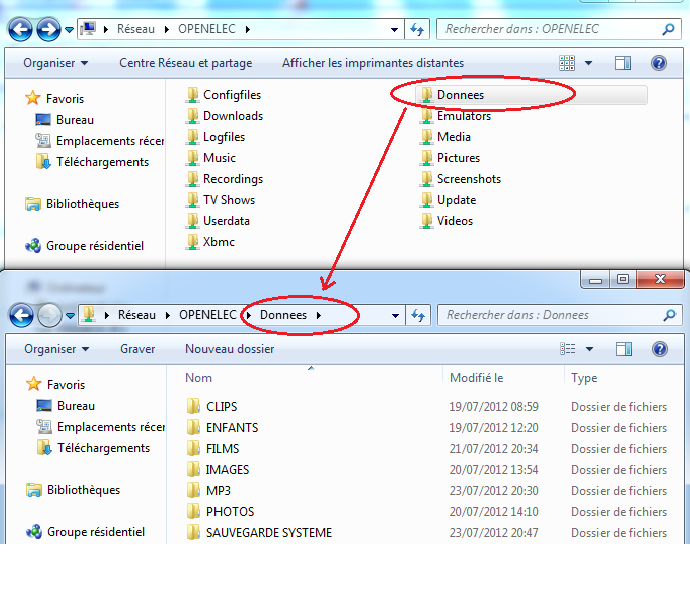
Task: Click the help icon in the top window
Action: (x=659, y=63)
